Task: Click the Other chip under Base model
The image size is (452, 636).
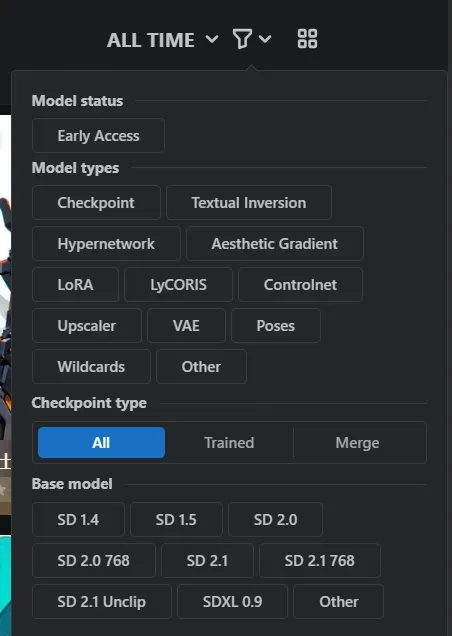Action: pyautogui.click(x=338, y=602)
